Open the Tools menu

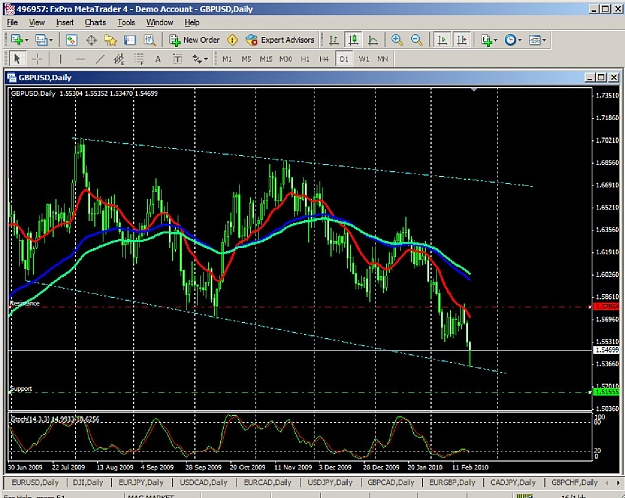(126, 22)
